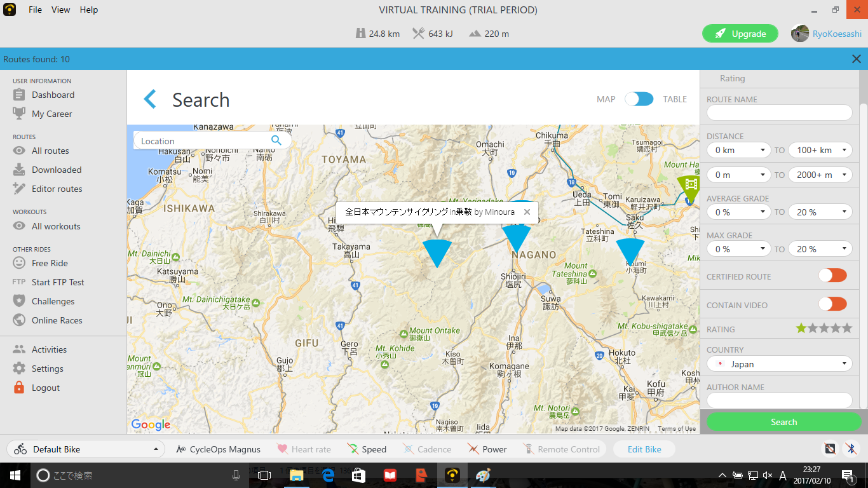Enable the Certified Route toggle

coord(832,276)
